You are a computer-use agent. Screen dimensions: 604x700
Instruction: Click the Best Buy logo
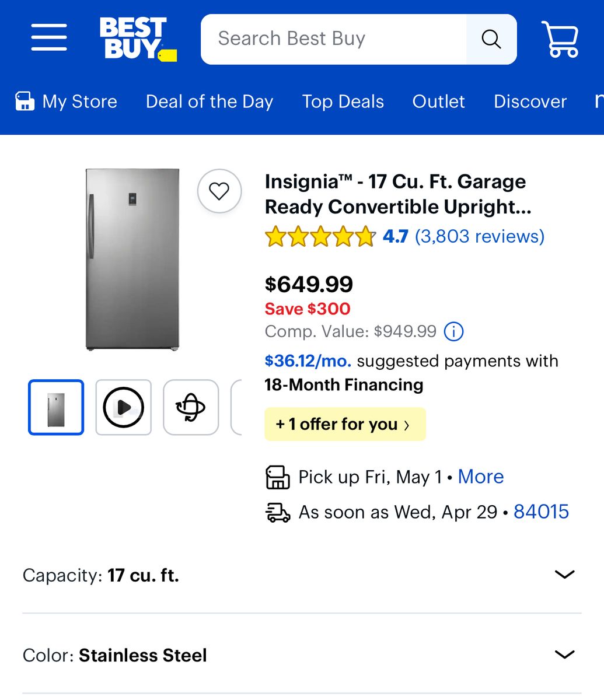[x=138, y=38]
